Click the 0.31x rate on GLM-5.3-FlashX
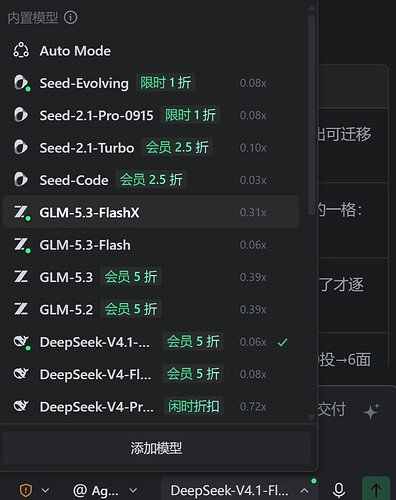396x500 pixels. point(253,212)
